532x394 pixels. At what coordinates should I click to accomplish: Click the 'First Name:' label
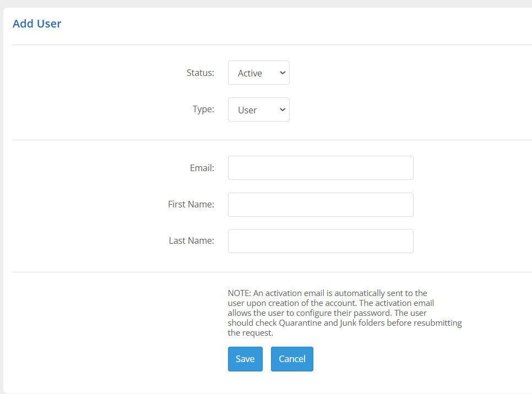click(191, 204)
